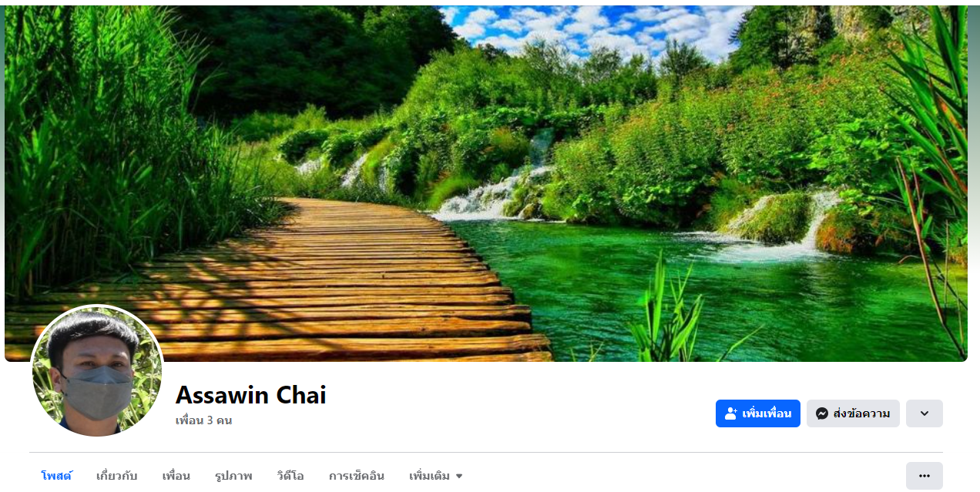View the การเช็คอิน tab

[357, 476]
